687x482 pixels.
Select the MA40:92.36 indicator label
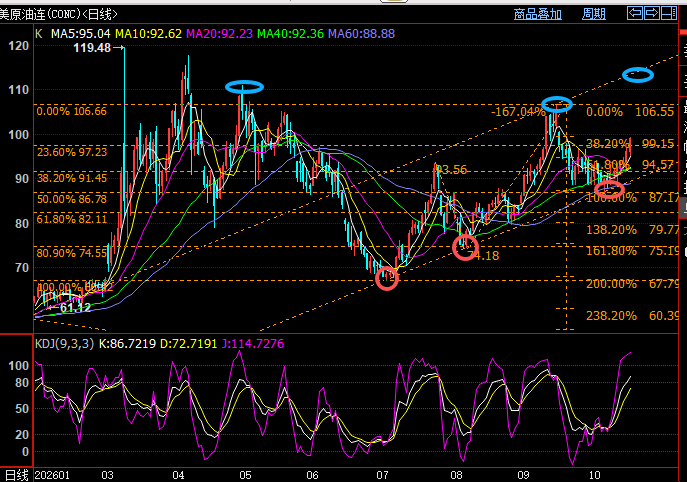click(x=290, y=34)
